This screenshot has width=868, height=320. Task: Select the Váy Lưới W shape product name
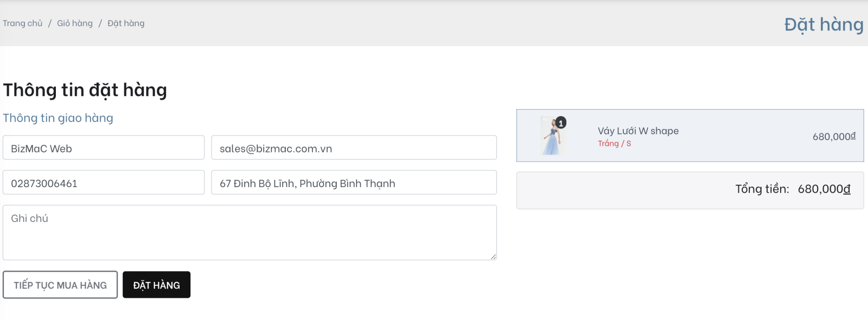(638, 131)
